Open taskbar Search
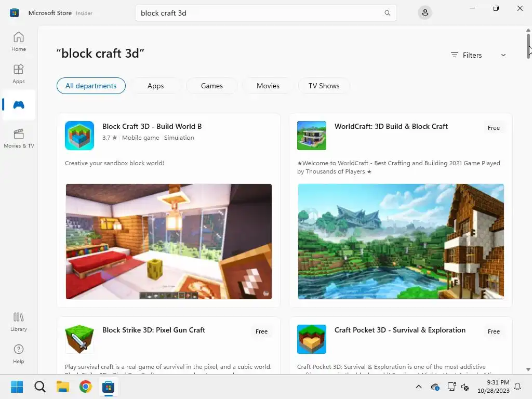The width and height of the screenshot is (532, 399). coord(39,387)
